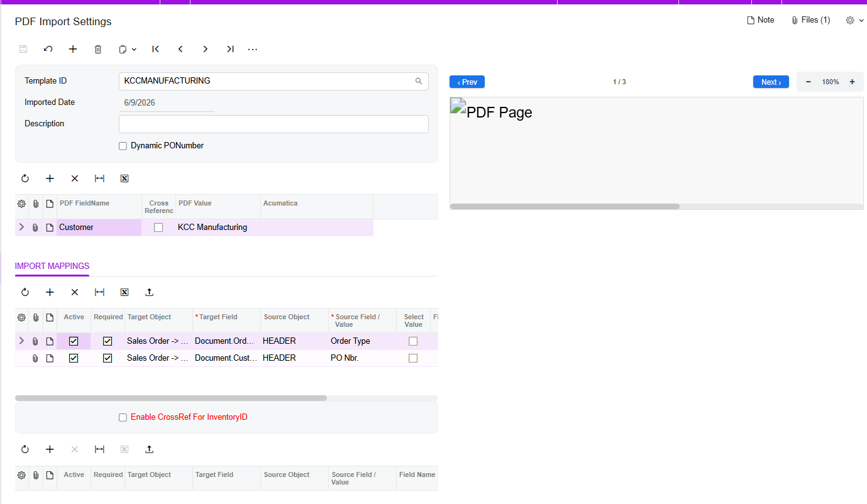Zoom in the PDF with the plus button
Image resolution: width=867 pixels, height=504 pixels.
point(853,82)
